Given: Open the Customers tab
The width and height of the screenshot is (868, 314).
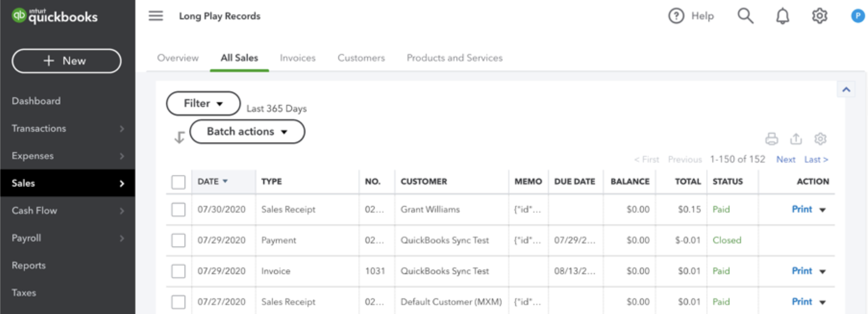Looking at the screenshot, I should tap(361, 58).
